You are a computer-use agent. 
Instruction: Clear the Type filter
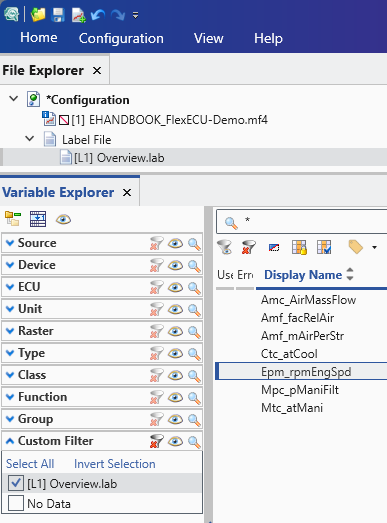156,354
